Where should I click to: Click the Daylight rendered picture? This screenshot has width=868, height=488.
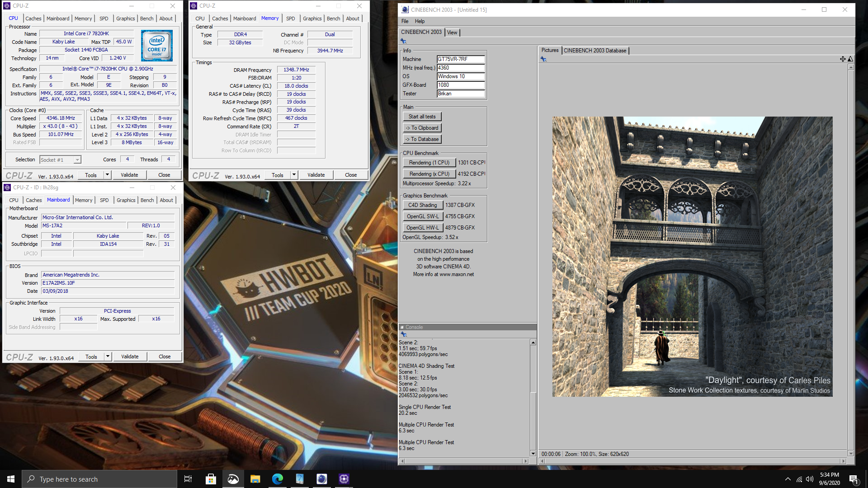click(x=692, y=257)
